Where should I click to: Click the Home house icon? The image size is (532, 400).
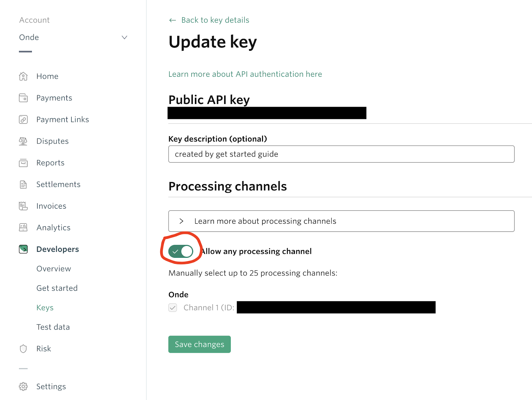(23, 76)
